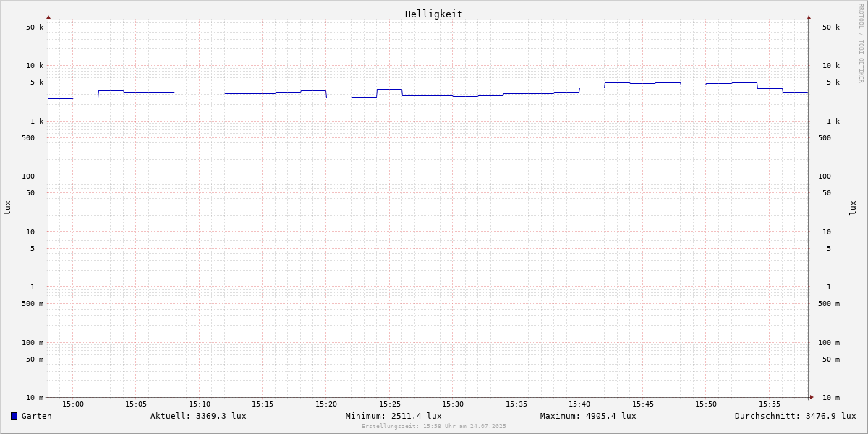Click the chart title 'Helligkeit'
Image resolution: width=868 pixels, height=434 pixels.
pyautogui.click(x=434, y=14)
